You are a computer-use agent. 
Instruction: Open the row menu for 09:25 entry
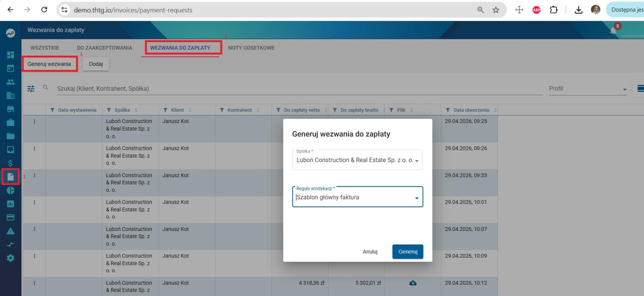pyautogui.click(x=34, y=121)
